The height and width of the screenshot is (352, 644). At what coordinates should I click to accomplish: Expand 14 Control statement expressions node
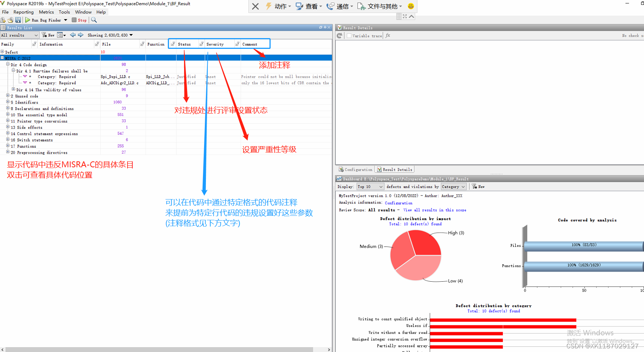pyautogui.click(x=8, y=133)
